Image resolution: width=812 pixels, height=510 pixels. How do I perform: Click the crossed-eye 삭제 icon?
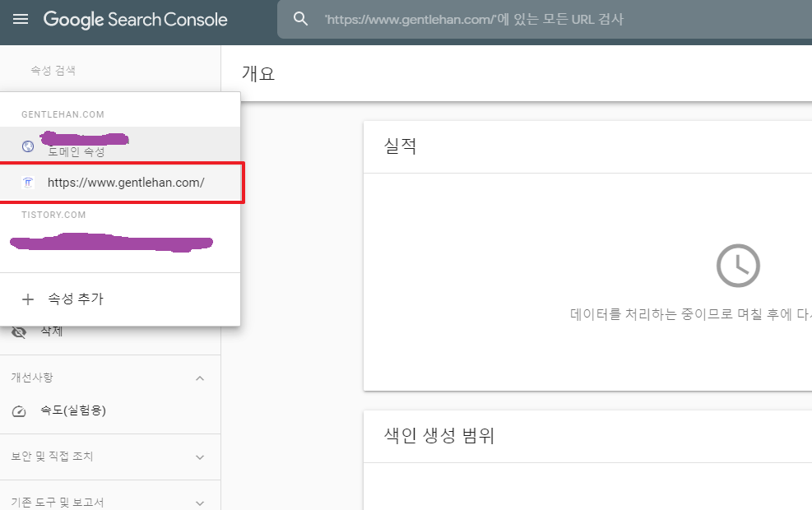pos(19,331)
